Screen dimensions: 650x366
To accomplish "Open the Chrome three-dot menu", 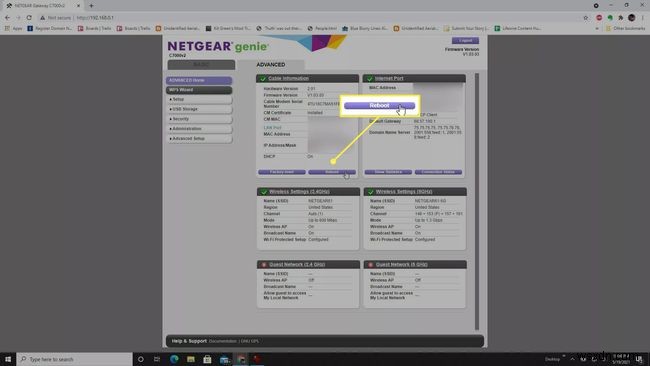I will [643, 18].
